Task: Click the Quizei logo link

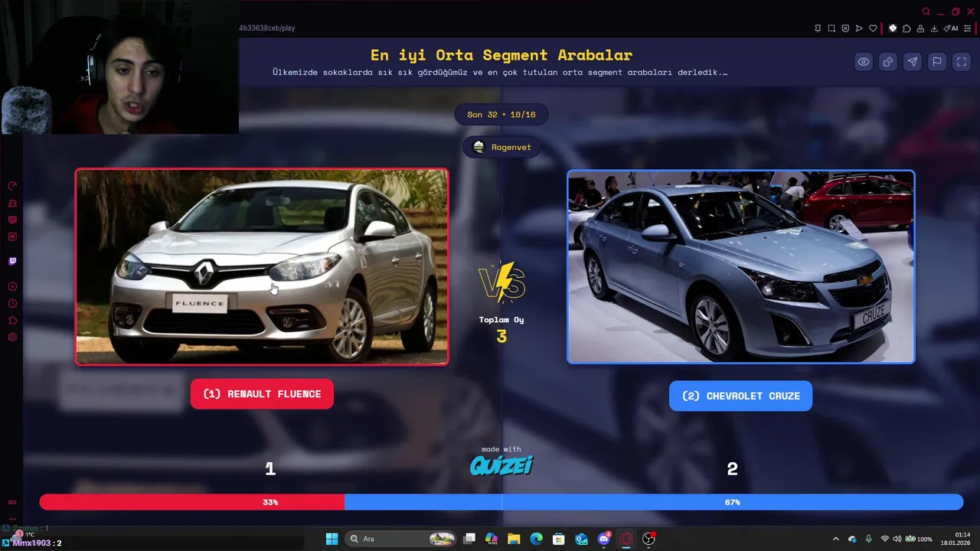Action: coord(501,465)
